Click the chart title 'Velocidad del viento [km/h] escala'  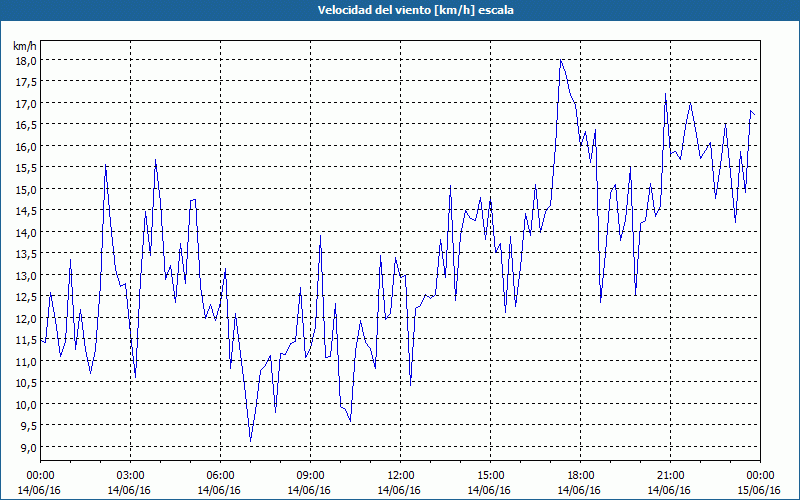415,10
